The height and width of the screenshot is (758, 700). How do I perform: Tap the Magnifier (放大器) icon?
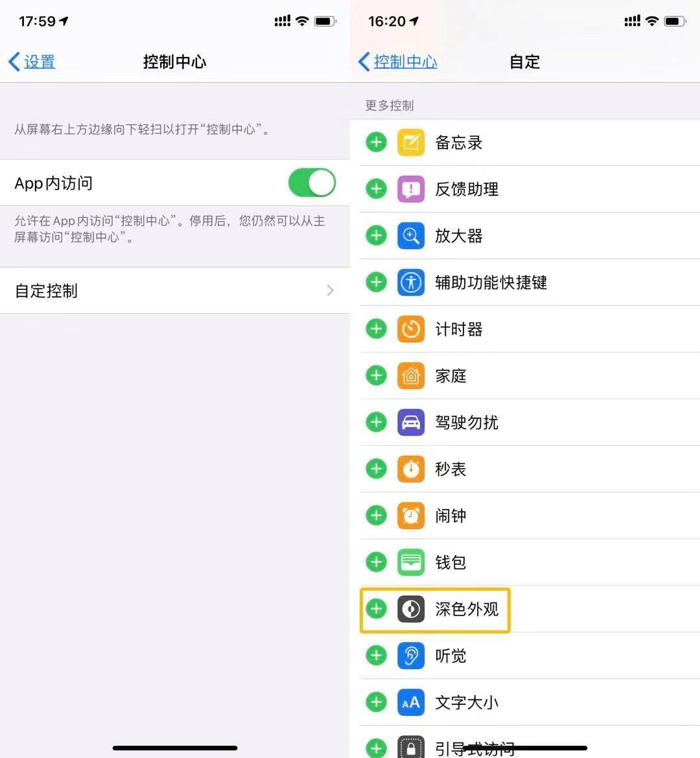click(x=411, y=236)
